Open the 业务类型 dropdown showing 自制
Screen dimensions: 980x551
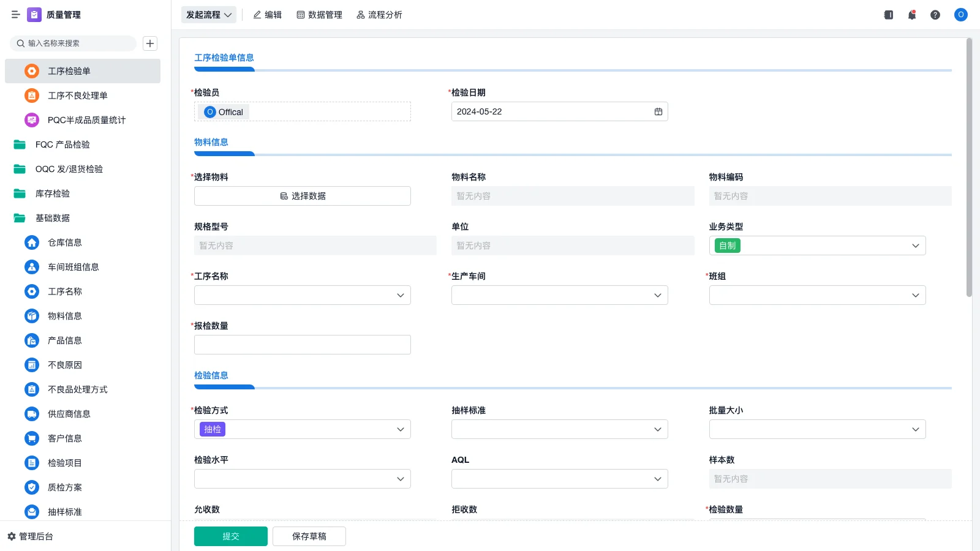point(817,246)
